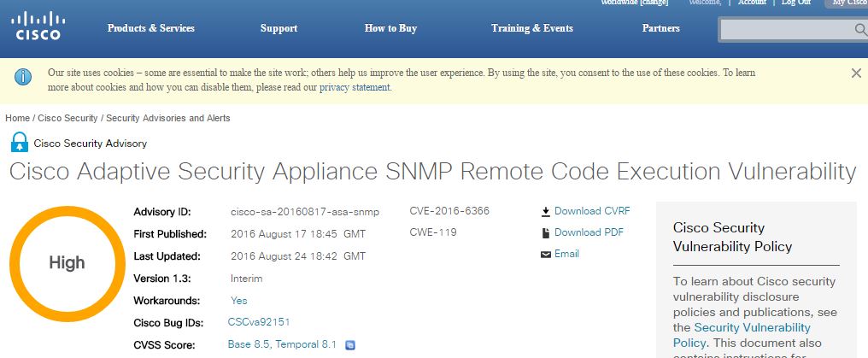
Task: Click the Email envelope icon
Action: (x=545, y=254)
